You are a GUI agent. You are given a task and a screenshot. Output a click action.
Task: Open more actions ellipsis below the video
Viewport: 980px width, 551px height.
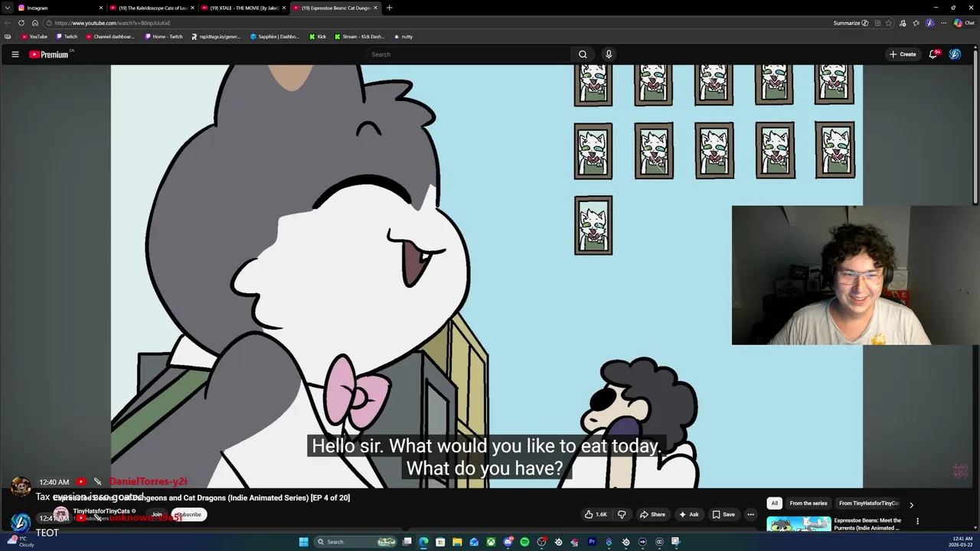[x=750, y=514]
